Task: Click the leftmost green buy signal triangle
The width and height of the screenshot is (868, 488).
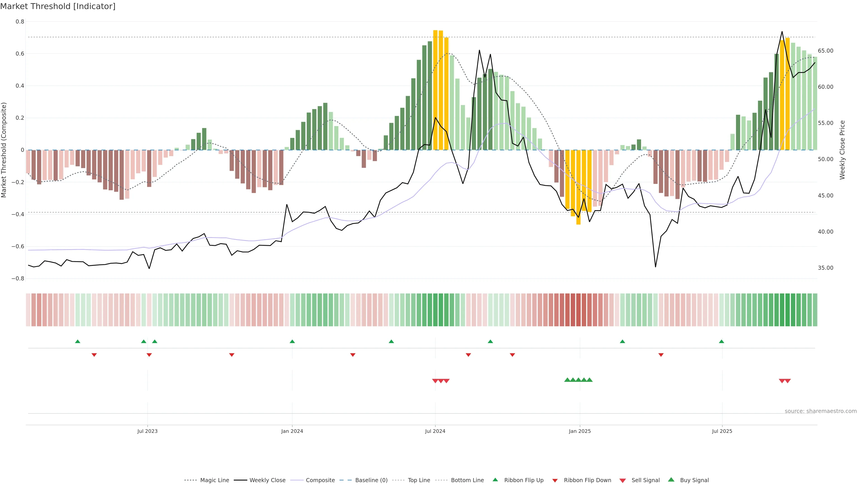Action: pos(567,380)
